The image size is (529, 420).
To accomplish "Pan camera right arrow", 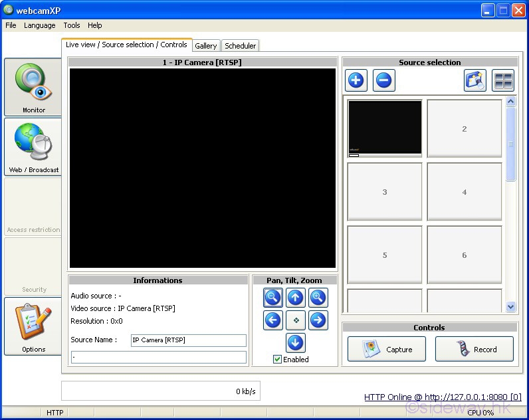I will tap(318, 320).
